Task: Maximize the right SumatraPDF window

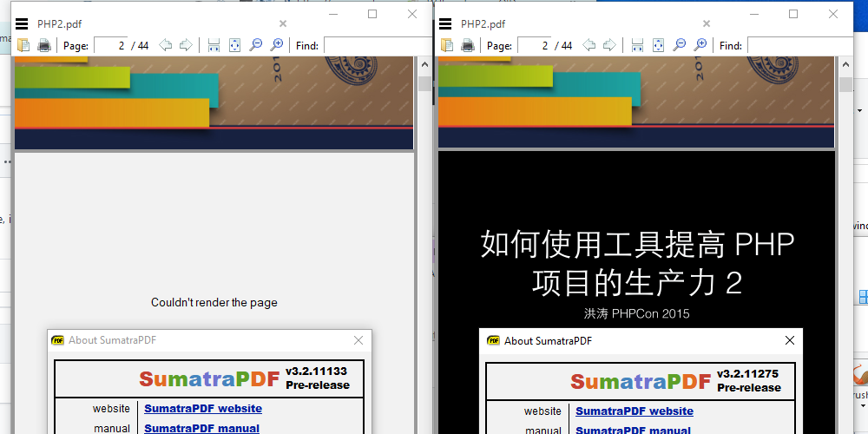Action: point(793,14)
